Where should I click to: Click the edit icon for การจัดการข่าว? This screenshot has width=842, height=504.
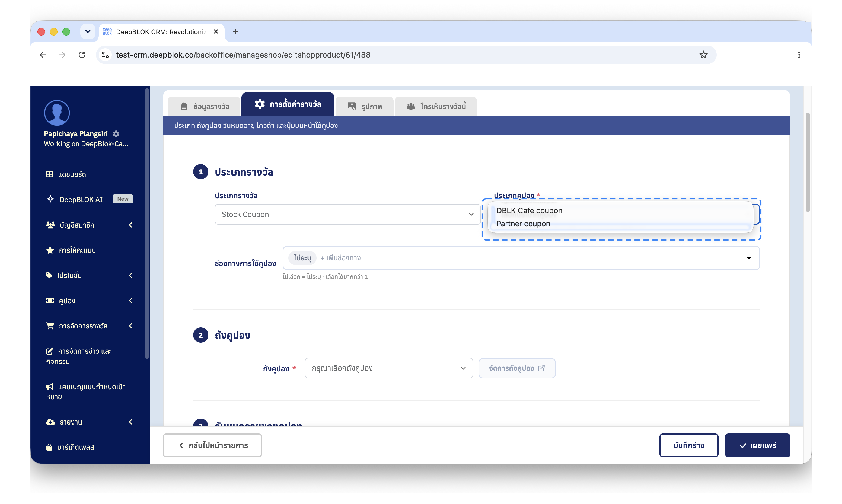50,351
